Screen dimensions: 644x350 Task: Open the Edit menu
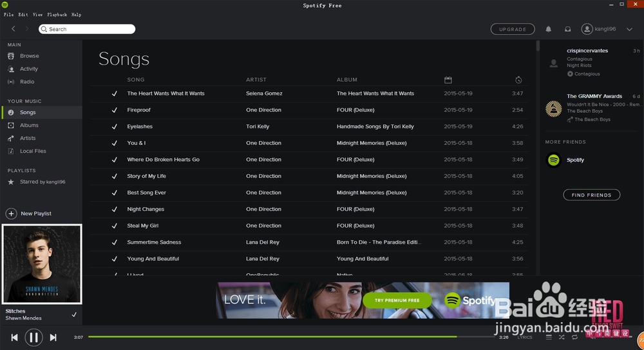coord(23,14)
